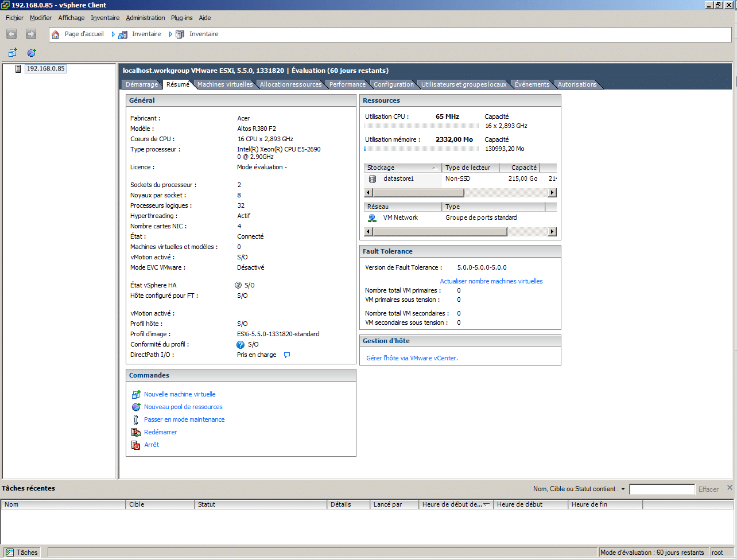Sort tasks by Heure de début de... column
This screenshot has width=737, height=560.
(x=456, y=505)
